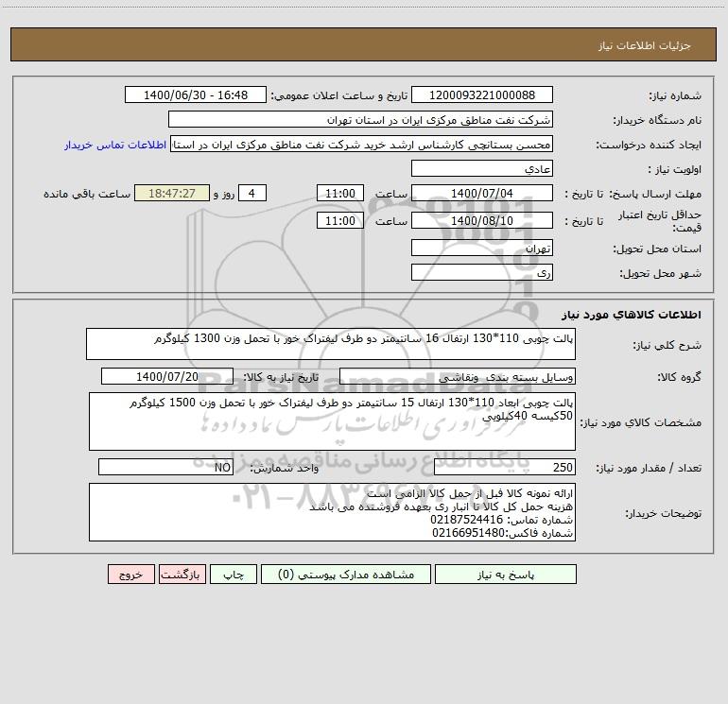Click the delivery city field 'ری'
The width and height of the screenshot is (728, 704).
pyautogui.click(x=482, y=272)
